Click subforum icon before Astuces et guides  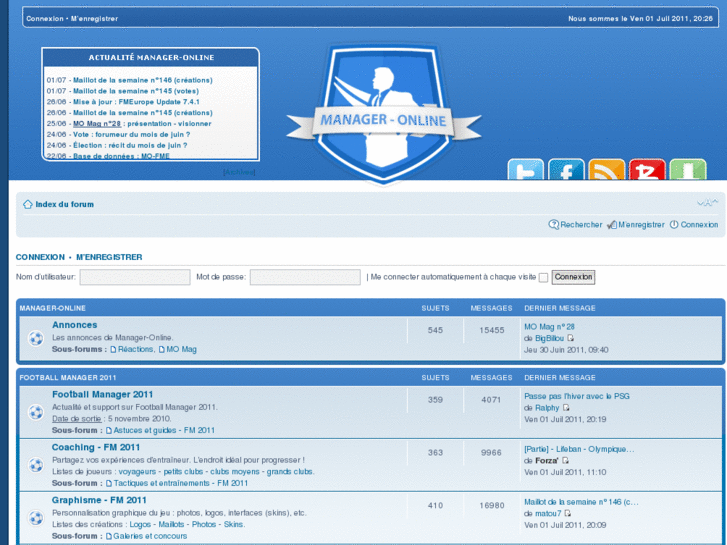(x=109, y=430)
